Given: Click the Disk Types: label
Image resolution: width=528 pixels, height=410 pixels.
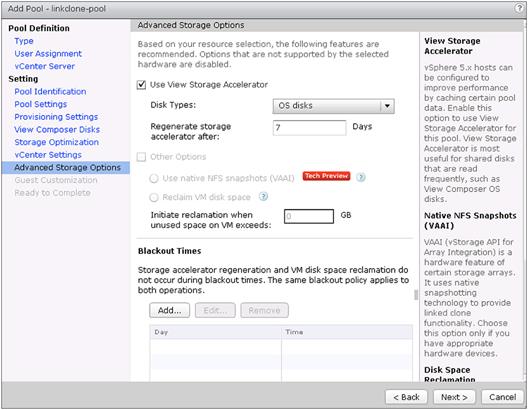Looking at the screenshot, I should click(173, 105).
